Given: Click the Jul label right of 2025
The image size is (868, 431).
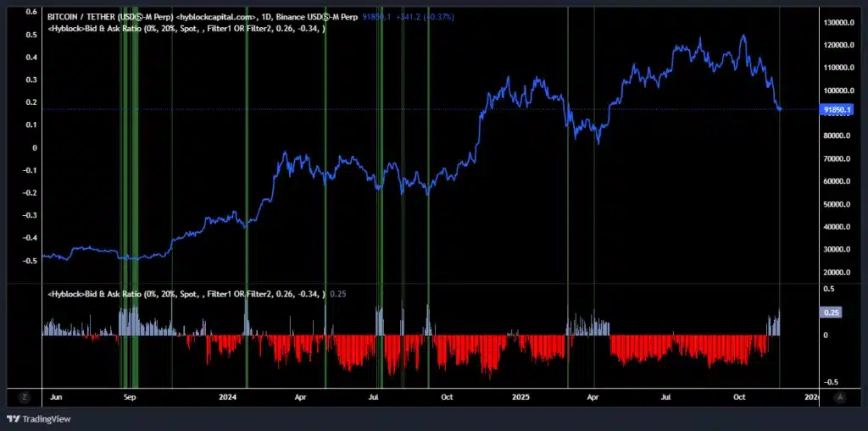Looking at the screenshot, I should pos(666,396).
